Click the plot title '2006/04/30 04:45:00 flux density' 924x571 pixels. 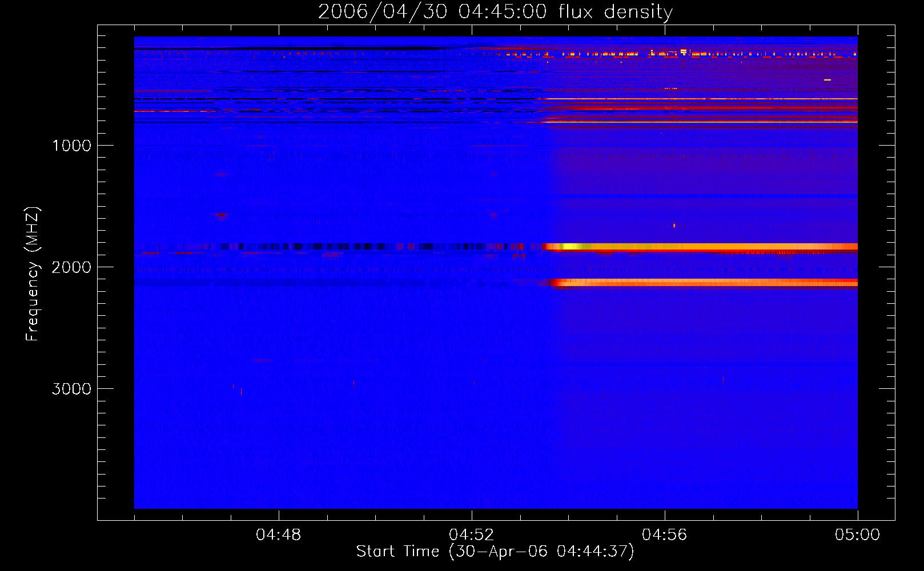[x=495, y=12]
